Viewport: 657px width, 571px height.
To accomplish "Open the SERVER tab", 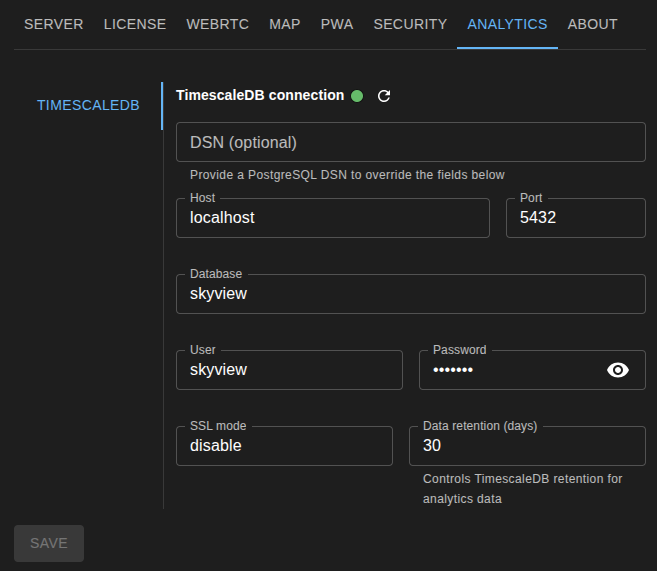I will click(54, 24).
